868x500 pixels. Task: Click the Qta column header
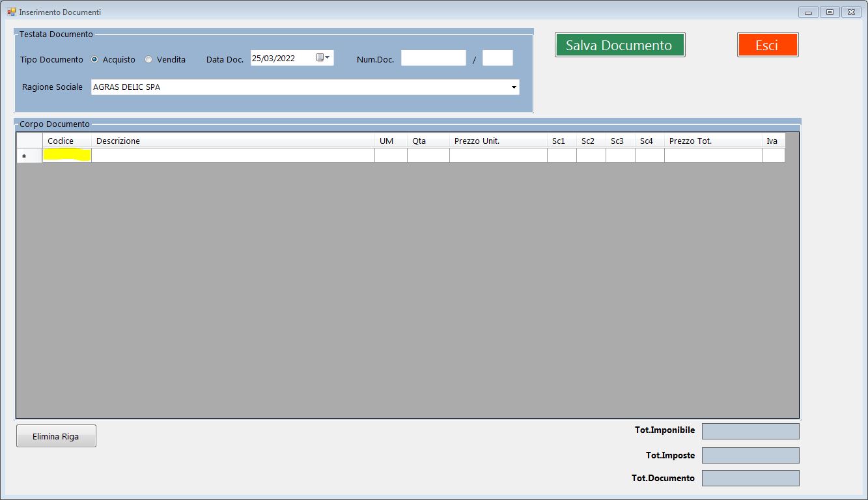point(428,141)
